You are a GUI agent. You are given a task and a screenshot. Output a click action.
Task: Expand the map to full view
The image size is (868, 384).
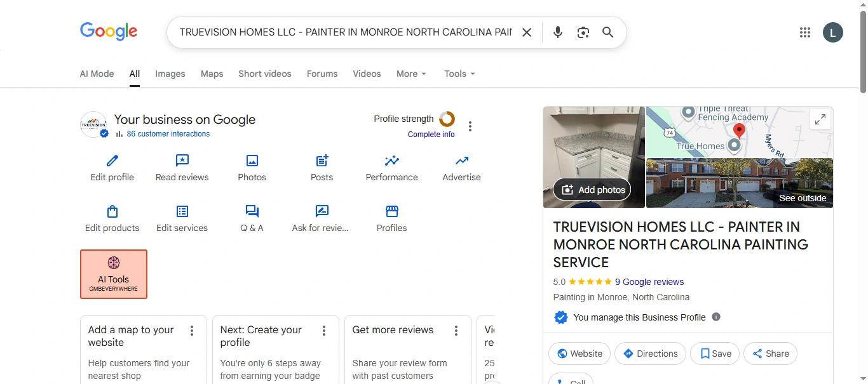click(820, 119)
